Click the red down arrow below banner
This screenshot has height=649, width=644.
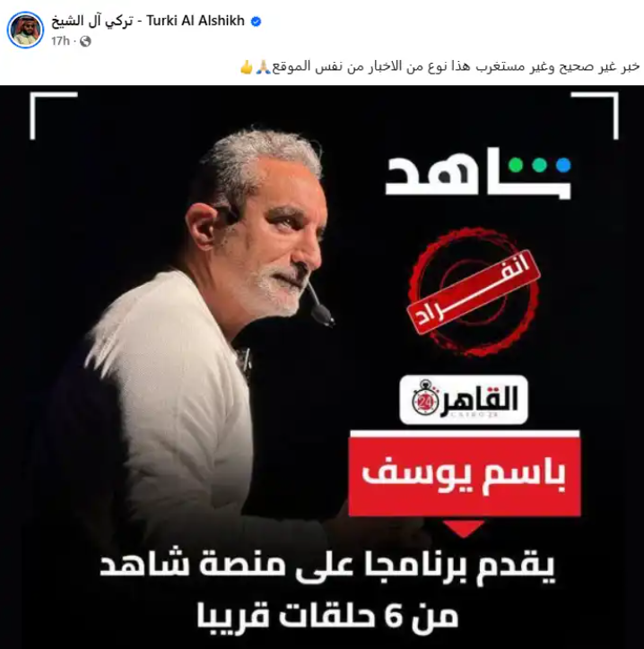tap(464, 529)
